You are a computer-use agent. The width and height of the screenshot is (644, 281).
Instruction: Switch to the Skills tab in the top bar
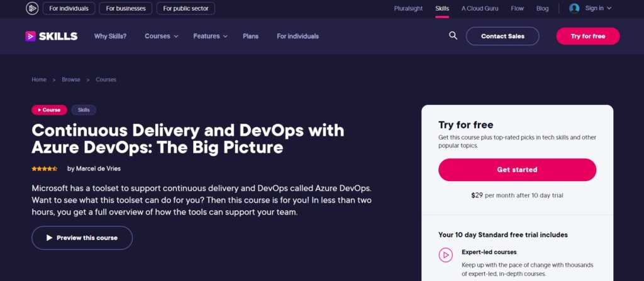(x=442, y=8)
